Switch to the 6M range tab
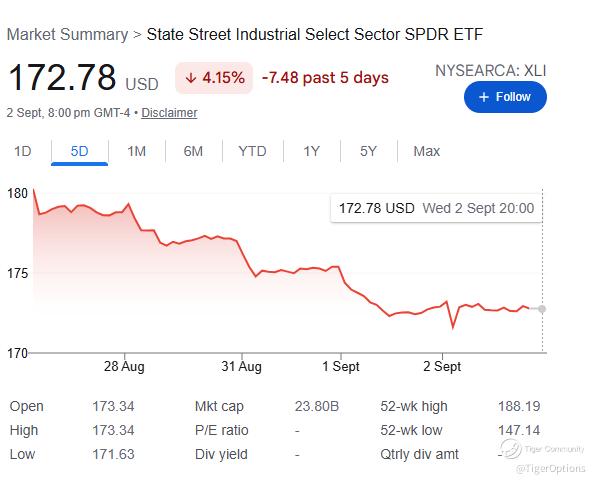Viewport: 596px width, 481px height. coord(193,151)
